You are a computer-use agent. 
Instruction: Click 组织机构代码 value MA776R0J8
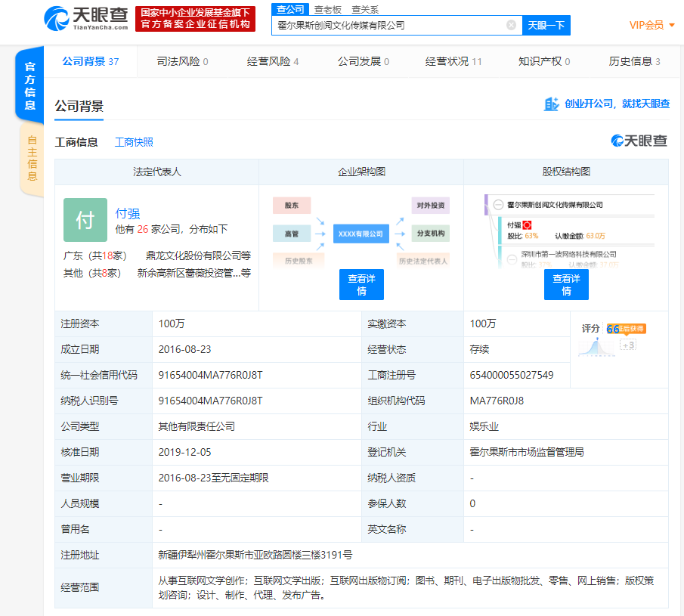pos(497,401)
